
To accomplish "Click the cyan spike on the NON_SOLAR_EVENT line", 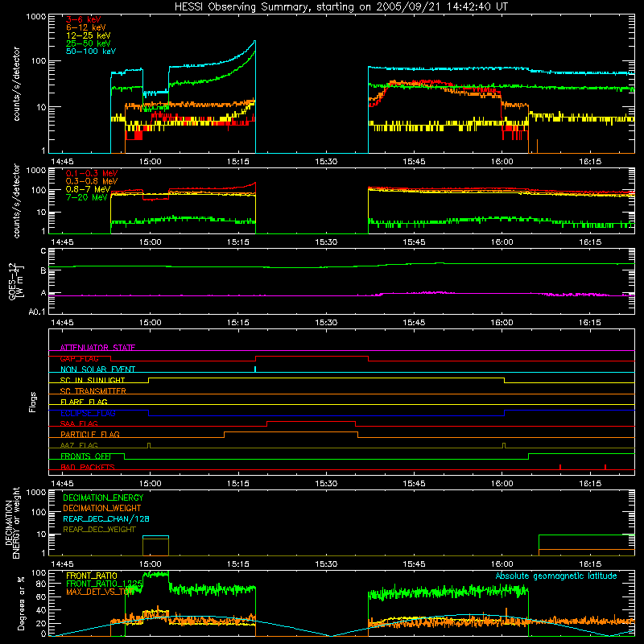I will tap(255, 369).
